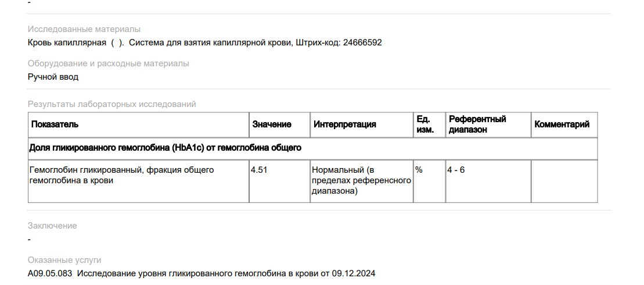Click the Показатель column header
The height and width of the screenshot is (285, 644).
[x=138, y=124]
